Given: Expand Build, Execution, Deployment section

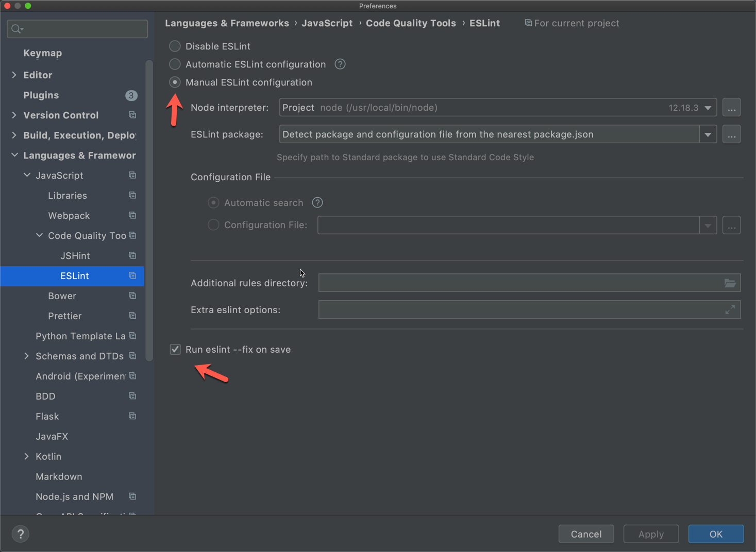Looking at the screenshot, I should (14, 135).
